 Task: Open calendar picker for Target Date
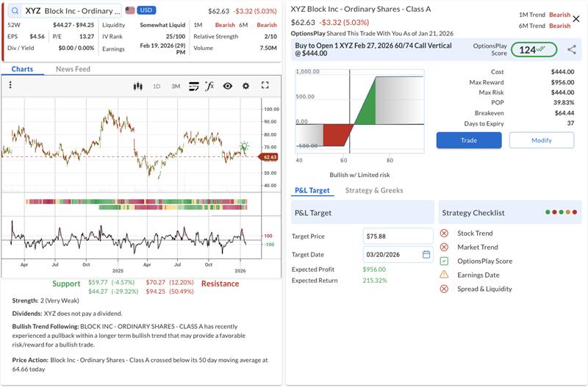[426, 255]
